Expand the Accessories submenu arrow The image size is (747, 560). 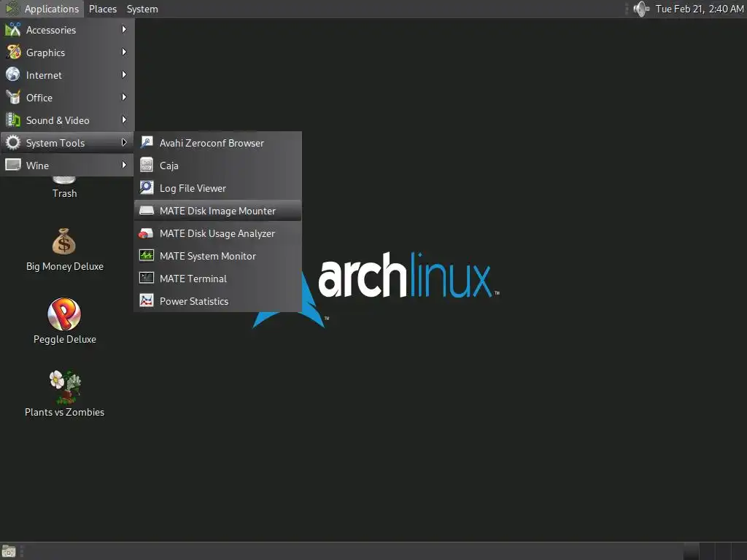tap(124, 29)
